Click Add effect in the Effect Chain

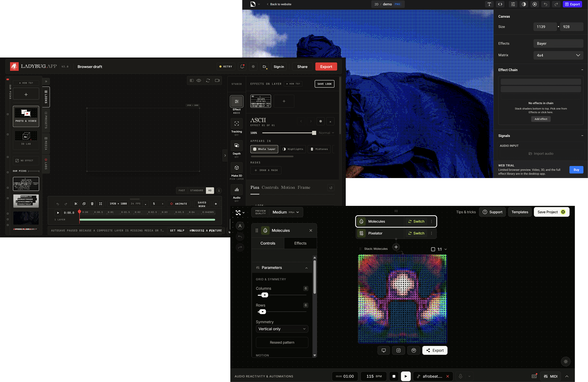click(541, 119)
